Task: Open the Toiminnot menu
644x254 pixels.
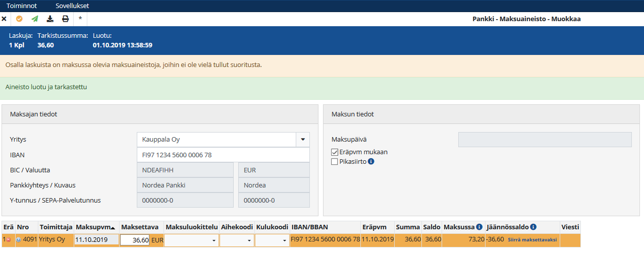Action: (21, 6)
